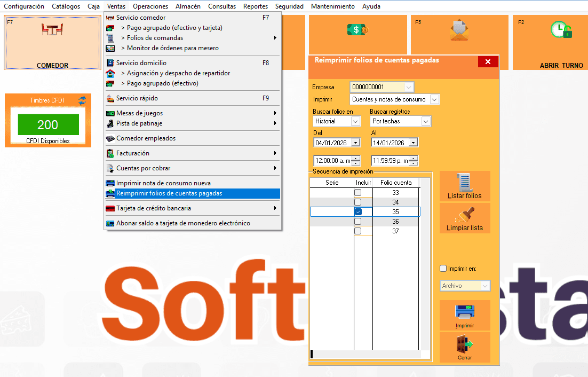Open the Empresa dropdown
588x377 pixels.
coord(409,87)
